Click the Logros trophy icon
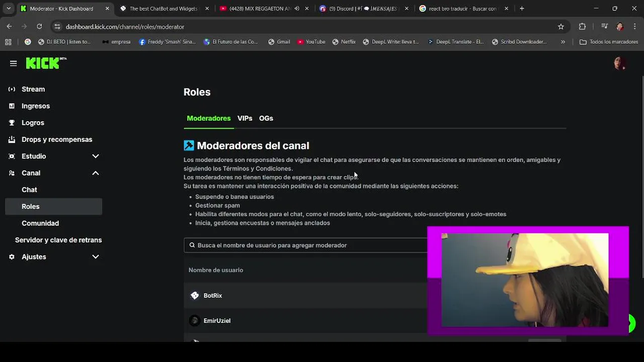644x362 pixels. click(x=12, y=123)
